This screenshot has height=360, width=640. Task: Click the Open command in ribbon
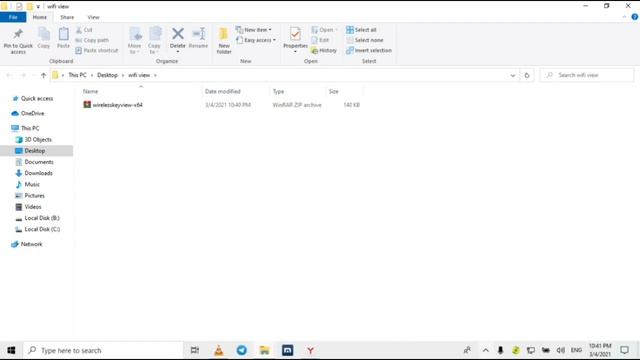(x=324, y=30)
